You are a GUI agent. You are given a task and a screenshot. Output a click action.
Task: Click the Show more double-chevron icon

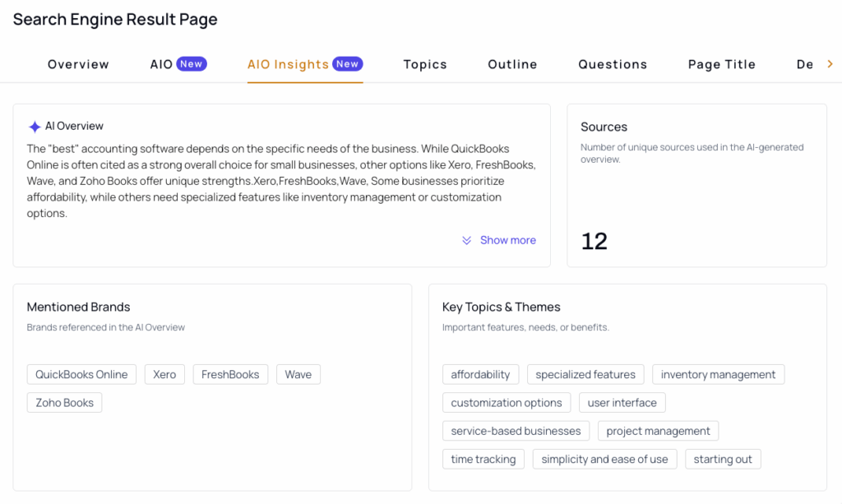coord(467,240)
